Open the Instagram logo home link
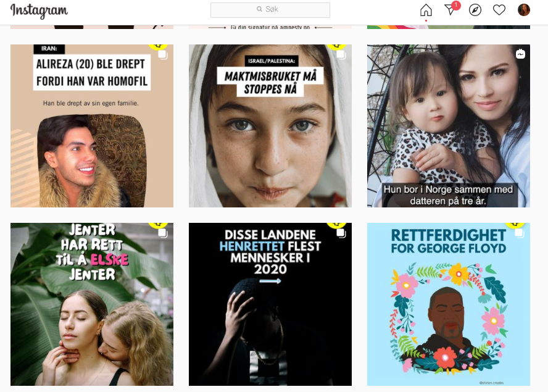The width and height of the screenshot is (548, 392). (39, 11)
